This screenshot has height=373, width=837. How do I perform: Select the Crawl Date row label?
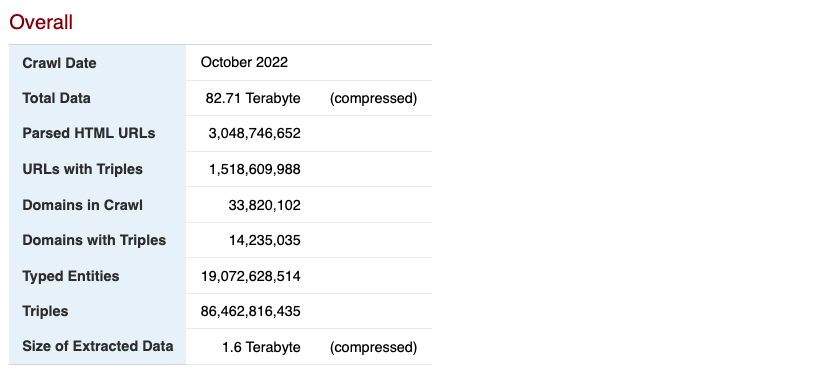[59, 63]
